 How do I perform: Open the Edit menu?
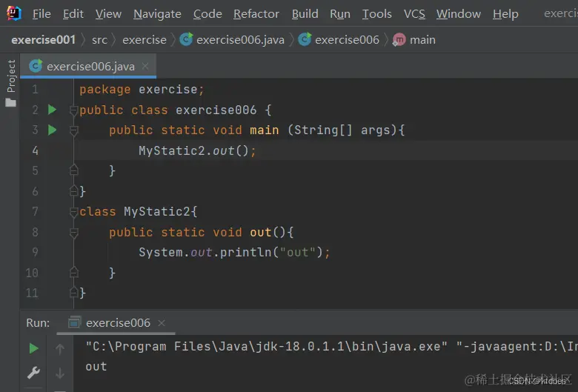(73, 14)
